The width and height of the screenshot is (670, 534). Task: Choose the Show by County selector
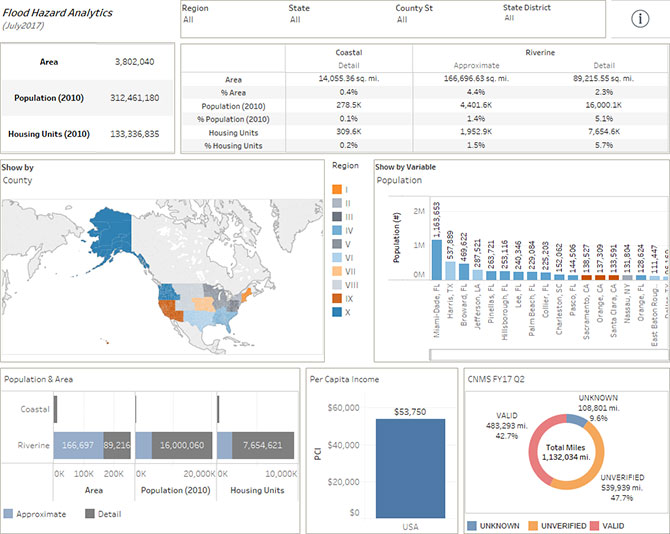point(20,180)
